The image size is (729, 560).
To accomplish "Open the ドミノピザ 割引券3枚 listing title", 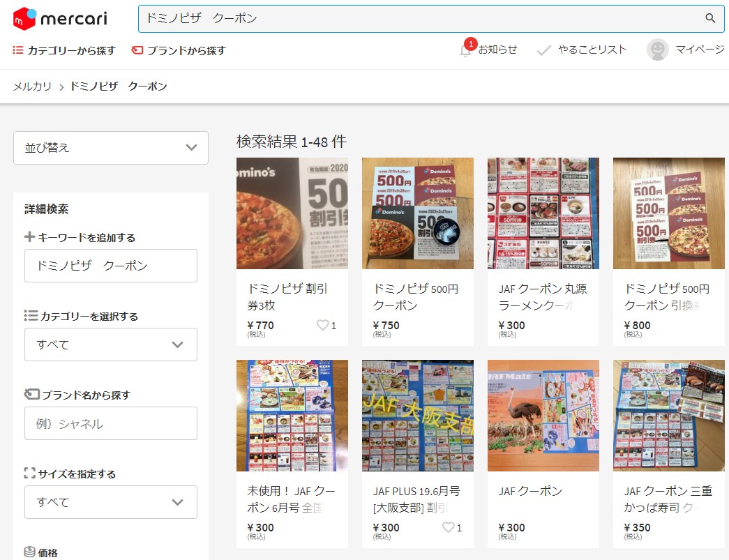I will click(x=287, y=297).
